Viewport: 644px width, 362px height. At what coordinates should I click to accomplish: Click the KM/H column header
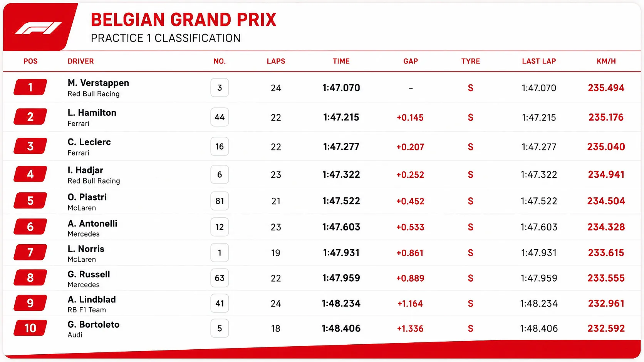coord(606,61)
